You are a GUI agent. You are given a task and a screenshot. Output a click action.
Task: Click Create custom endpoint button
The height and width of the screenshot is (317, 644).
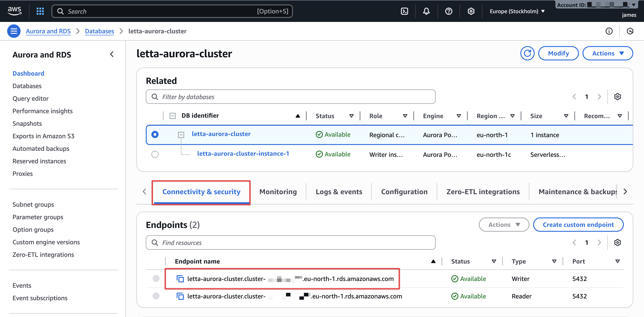[x=578, y=225]
